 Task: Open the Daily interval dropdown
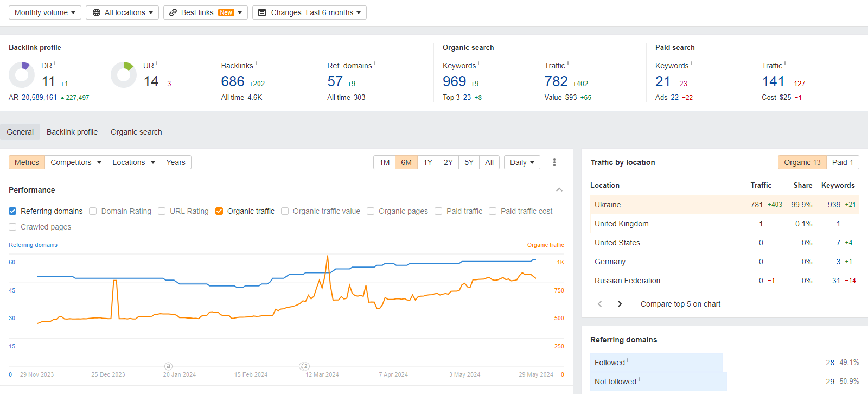[x=522, y=162]
